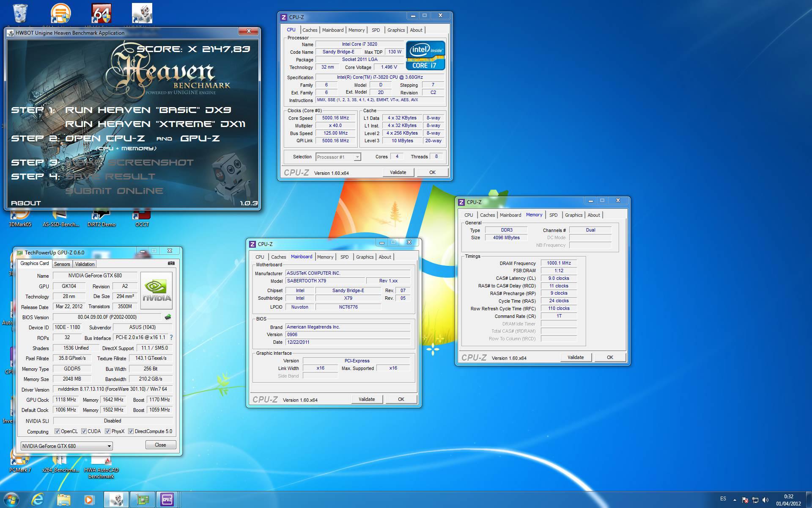Toggle the PhysX checkbox in GPU-Z

coord(108,431)
